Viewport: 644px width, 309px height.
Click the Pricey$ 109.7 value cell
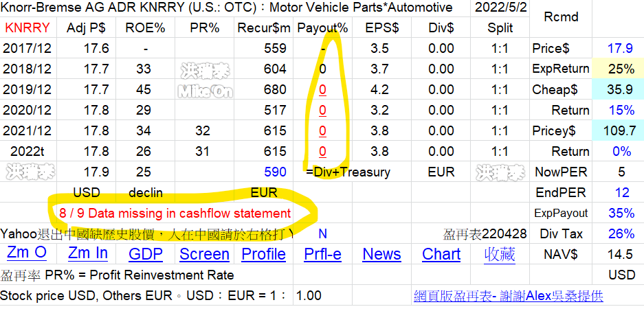pyautogui.click(x=618, y=131)
